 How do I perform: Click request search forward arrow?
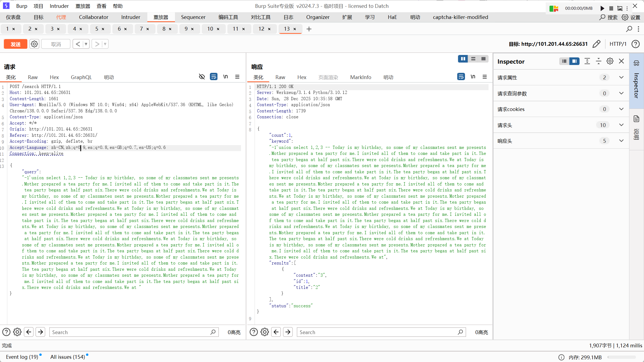41,332
